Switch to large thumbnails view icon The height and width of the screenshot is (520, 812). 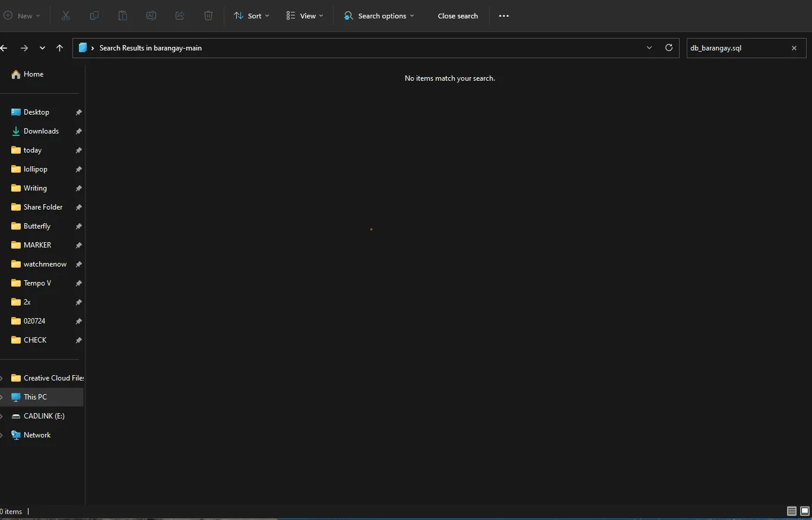805,511
